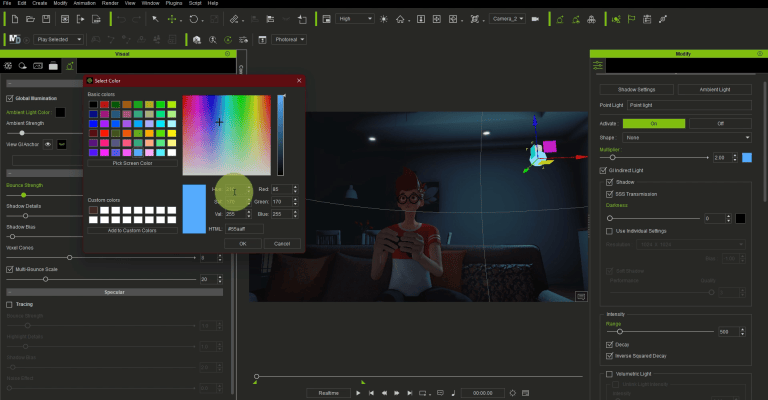
Task: Click the Ambient Light button
Action: pyautogui.click(x=715, y=90)
